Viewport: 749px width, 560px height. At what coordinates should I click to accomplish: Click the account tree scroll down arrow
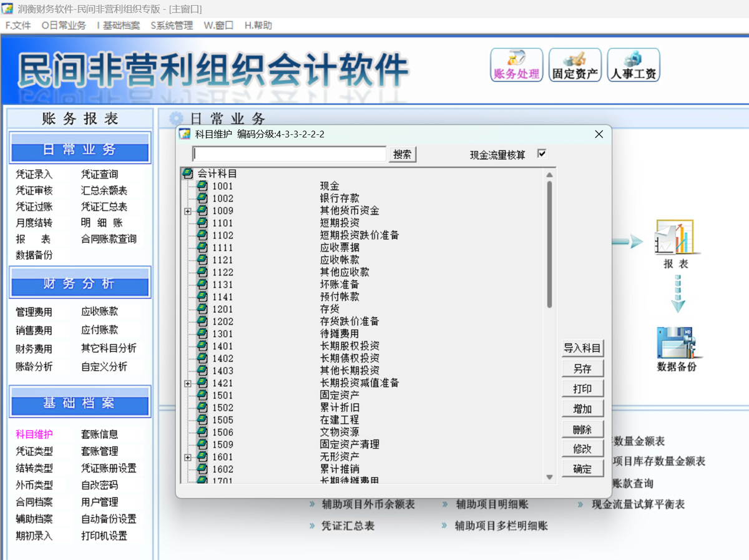(549, 477)
